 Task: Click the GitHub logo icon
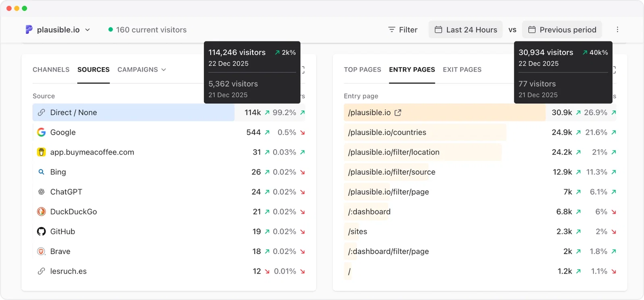click(41, 231)
